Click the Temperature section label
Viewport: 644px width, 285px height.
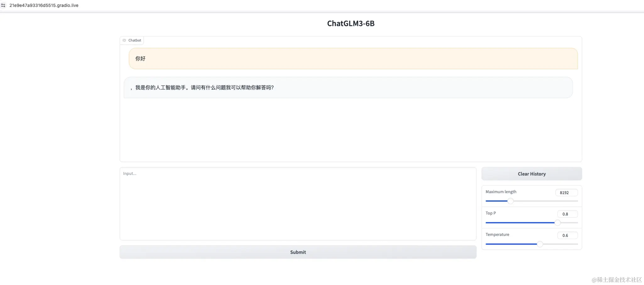coord(497,234)
